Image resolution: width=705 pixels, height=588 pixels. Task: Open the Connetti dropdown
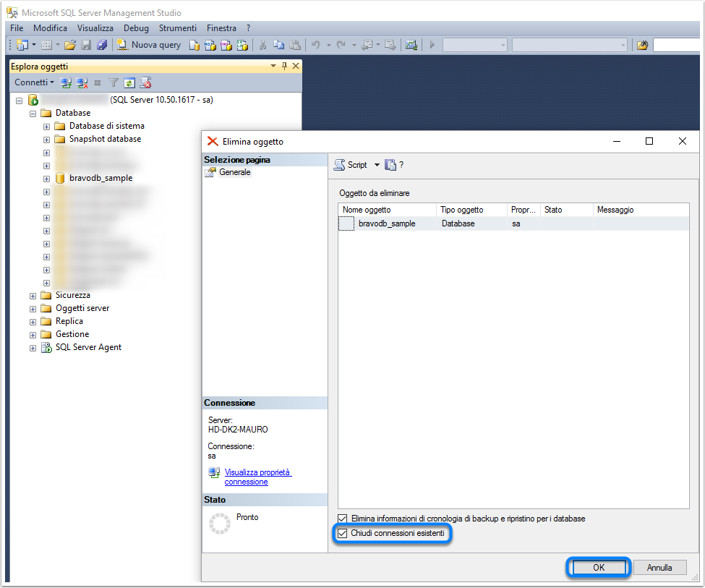point(34,82)
